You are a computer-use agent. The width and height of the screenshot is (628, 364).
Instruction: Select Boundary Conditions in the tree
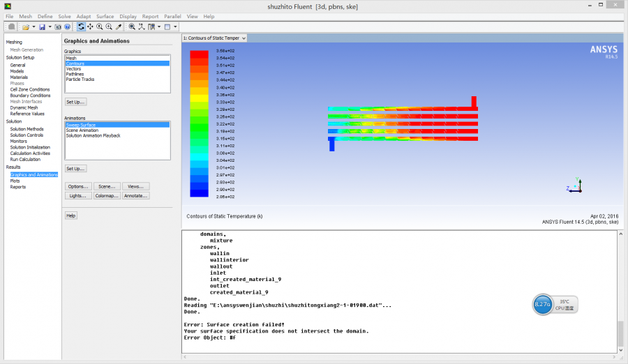tap(30, 96)
